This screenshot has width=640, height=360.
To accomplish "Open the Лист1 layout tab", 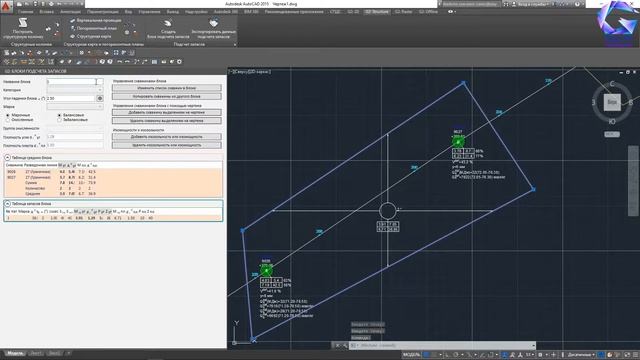I will (36, 353).
